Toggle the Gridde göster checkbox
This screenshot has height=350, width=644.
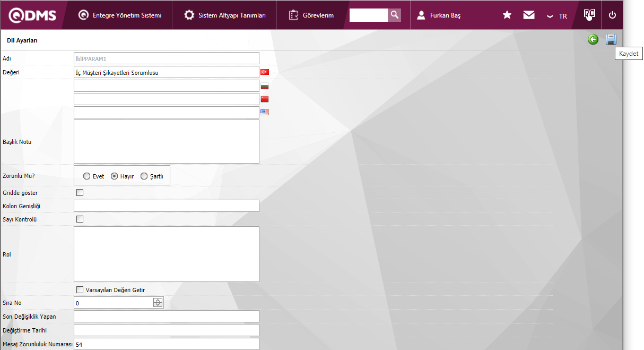click(80, 192)
